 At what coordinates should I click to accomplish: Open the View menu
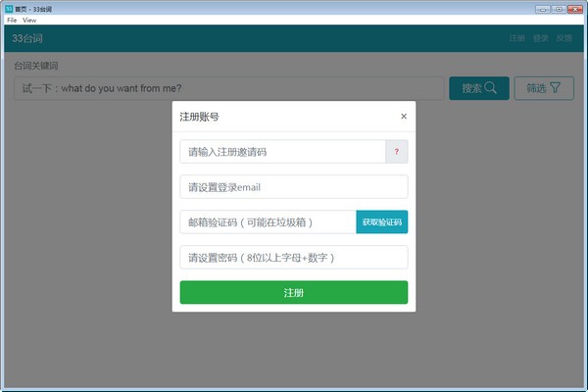coord(29,20)
